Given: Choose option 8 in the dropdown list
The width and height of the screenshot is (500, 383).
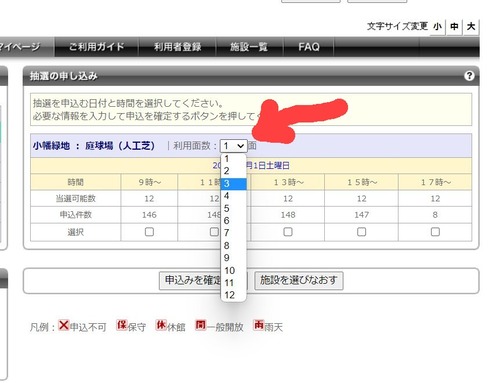Looking at the screenshot, I should pos(233,246).
